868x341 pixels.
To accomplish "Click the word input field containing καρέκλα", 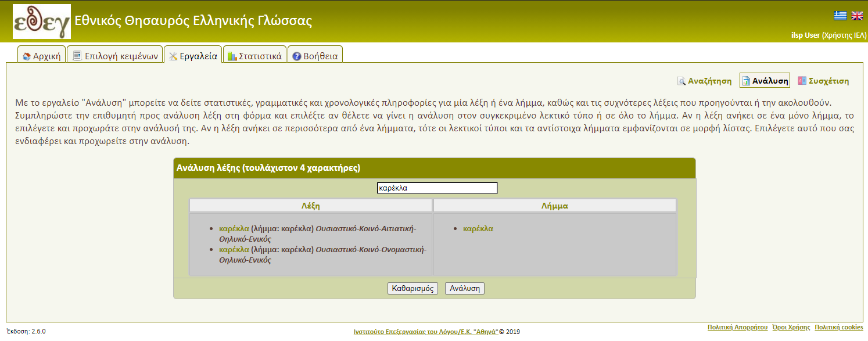I will click(x=437, y=188).
